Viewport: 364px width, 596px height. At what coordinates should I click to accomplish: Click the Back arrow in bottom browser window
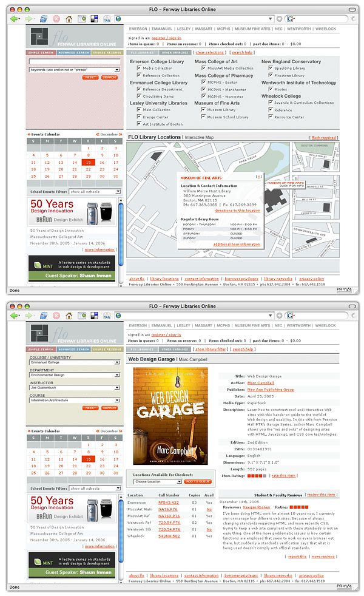[15, 316]
